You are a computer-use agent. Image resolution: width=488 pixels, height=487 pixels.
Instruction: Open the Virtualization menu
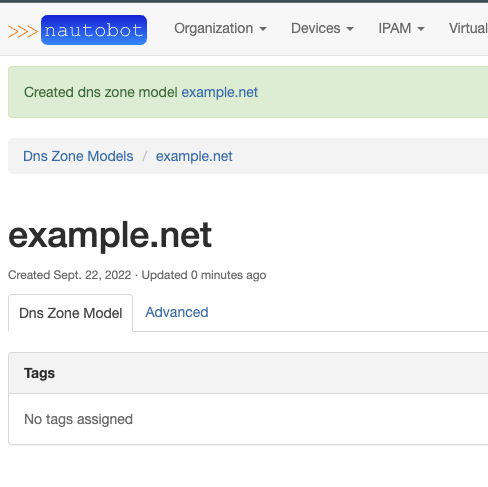coord(468,29)
